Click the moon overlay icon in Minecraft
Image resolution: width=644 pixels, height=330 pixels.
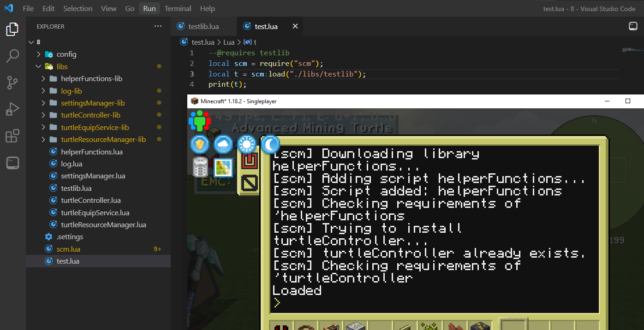pyautogui.click(x=270, y=145)
